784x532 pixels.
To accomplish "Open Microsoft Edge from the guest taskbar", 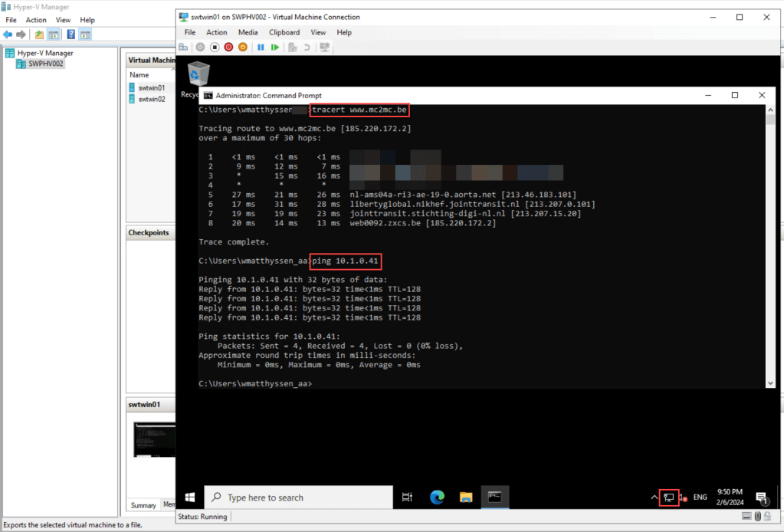I will [437, 498].
